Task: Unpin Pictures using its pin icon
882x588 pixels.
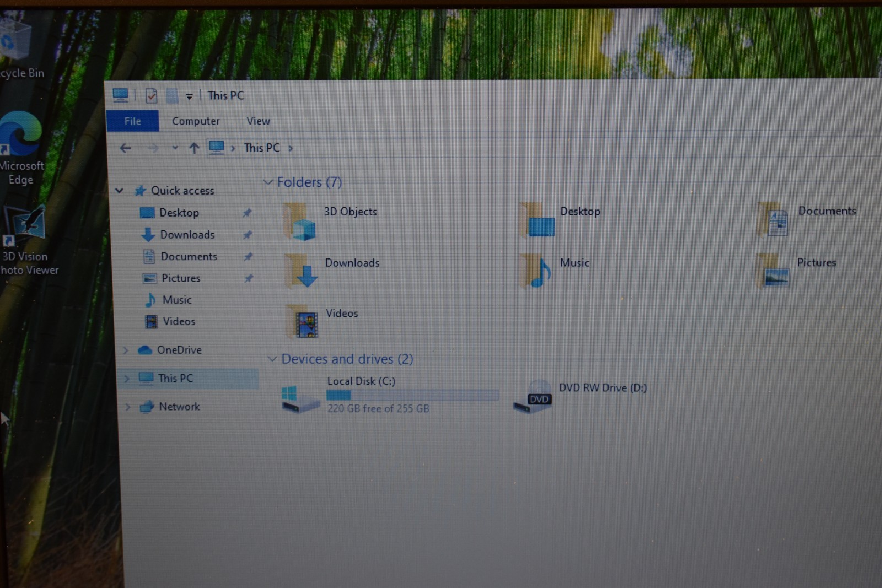Action: 249,278
